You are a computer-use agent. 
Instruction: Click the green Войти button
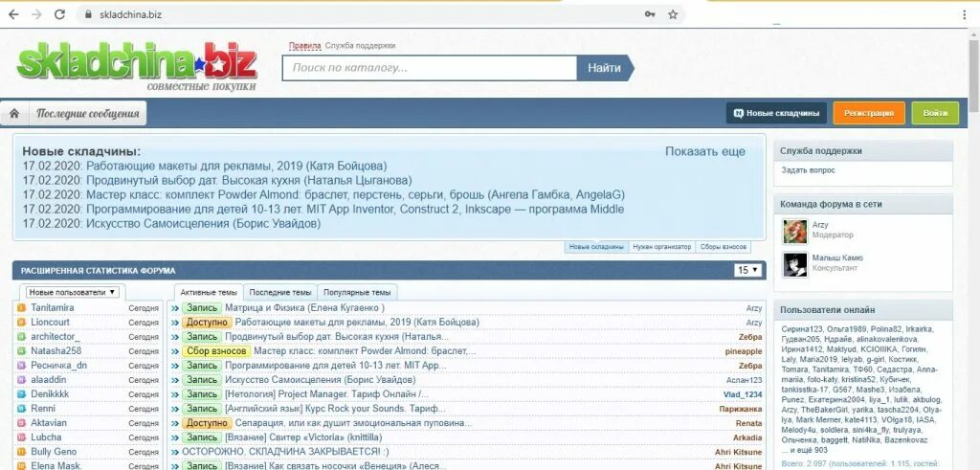point(935,114)
